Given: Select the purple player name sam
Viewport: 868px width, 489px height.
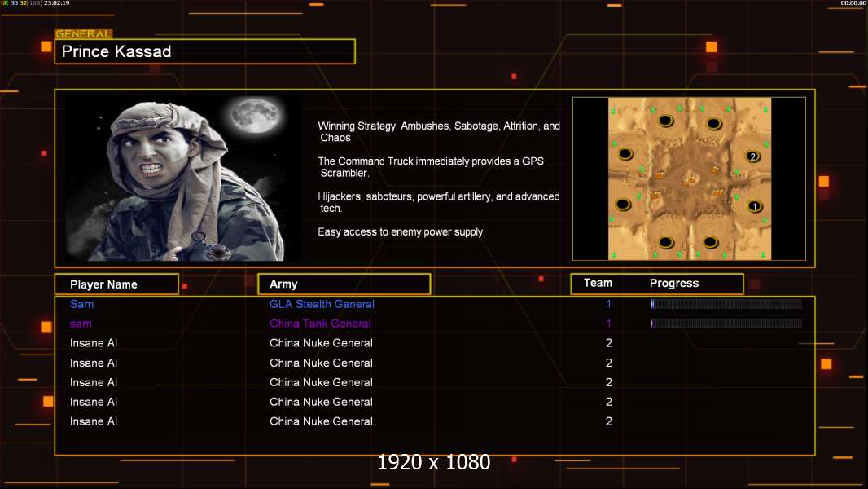Looking at the screenshot, I should 81,324.
